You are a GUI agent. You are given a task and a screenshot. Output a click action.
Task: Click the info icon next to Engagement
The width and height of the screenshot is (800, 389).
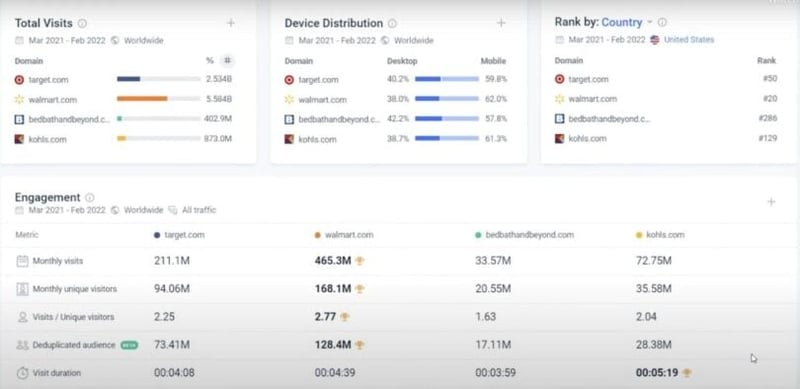click(90, 198)
